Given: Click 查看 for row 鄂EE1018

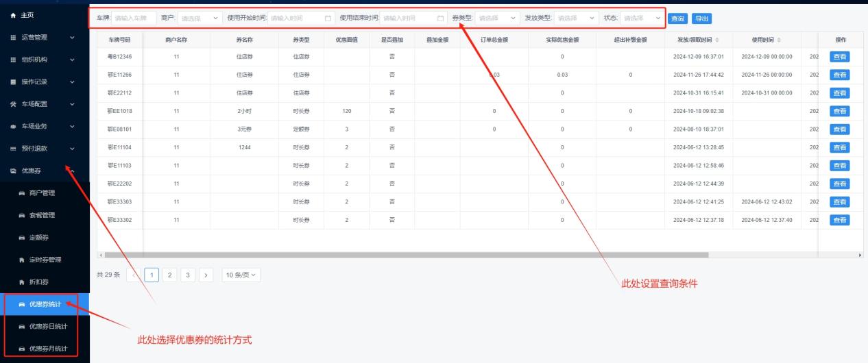Looking at the screenshot, I should 839,111.
